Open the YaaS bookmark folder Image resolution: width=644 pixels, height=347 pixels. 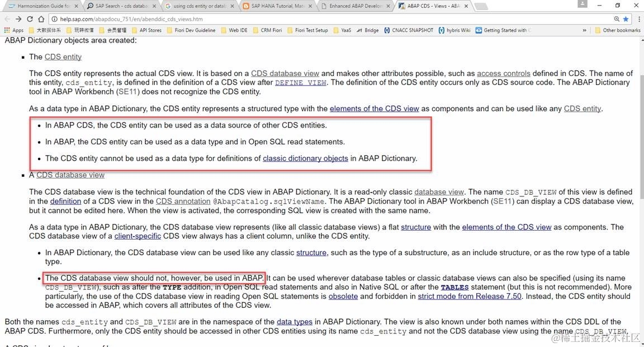342,30
